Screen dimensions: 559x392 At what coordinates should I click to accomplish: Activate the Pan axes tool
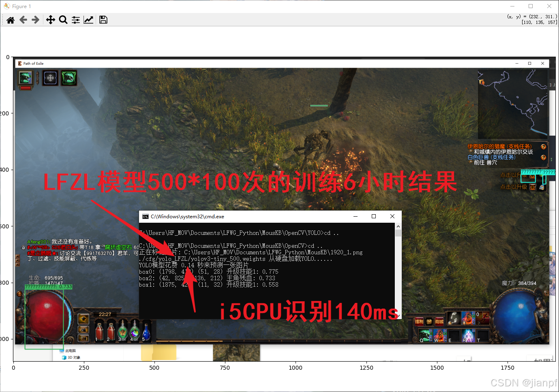pyautogui.click(x=50, y=20)
